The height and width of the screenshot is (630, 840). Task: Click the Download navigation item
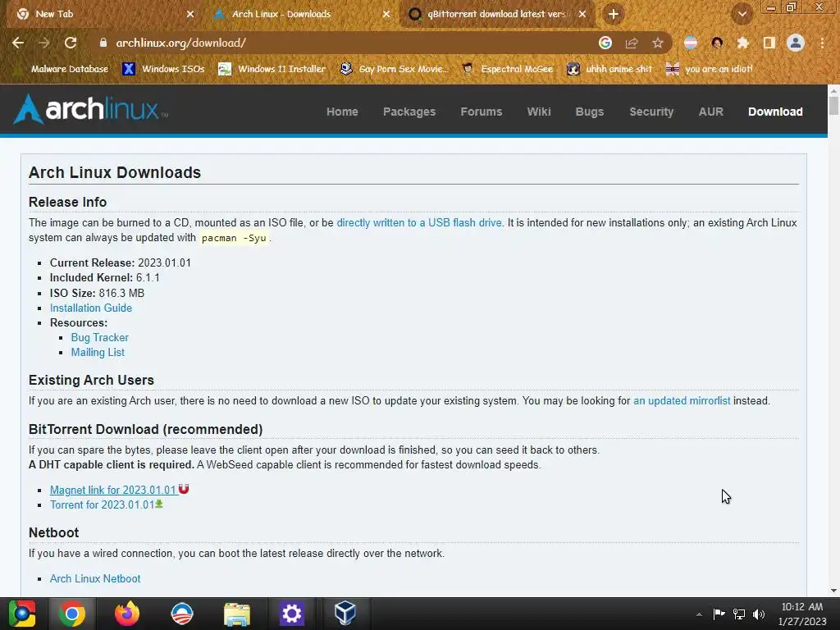[x=775, y=112]
